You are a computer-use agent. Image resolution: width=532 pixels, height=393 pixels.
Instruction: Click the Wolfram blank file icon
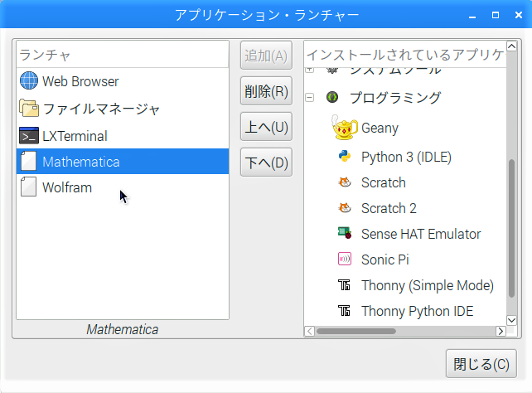pyautogui.click(x=28, y=187)
